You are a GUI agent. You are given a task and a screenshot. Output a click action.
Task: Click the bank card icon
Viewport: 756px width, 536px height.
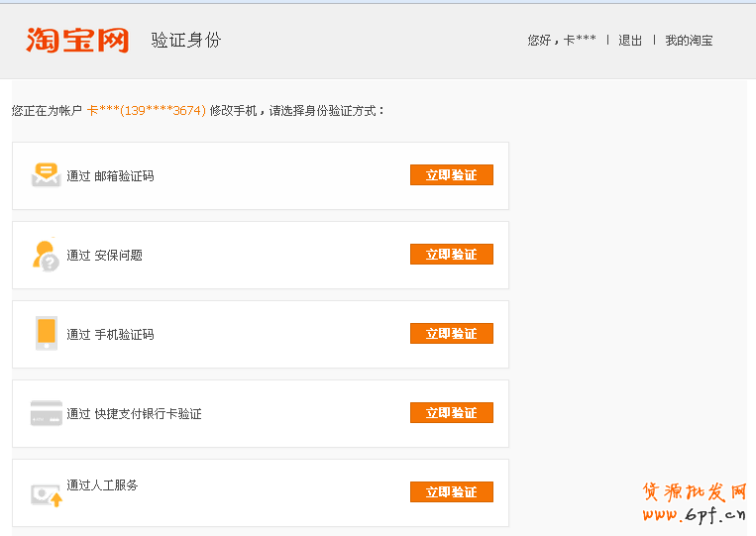point(46,413)
